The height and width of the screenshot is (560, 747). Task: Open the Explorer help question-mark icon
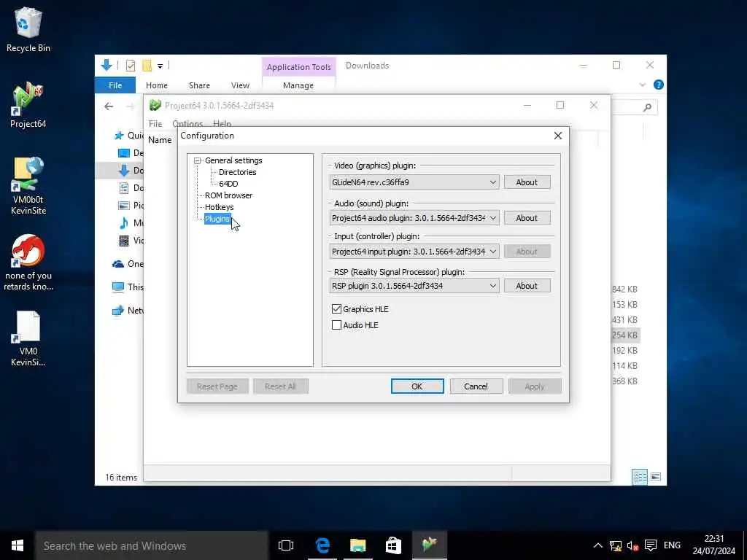(659, 85)
